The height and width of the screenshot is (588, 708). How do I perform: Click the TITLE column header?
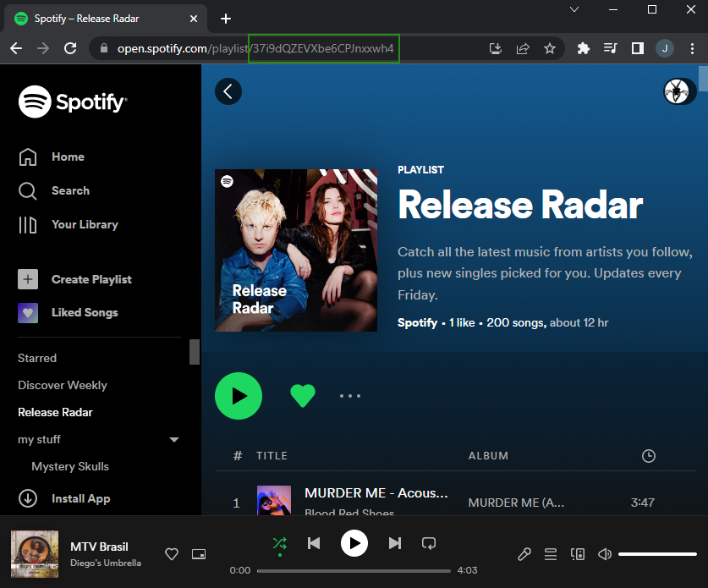[x=272, y=456]
